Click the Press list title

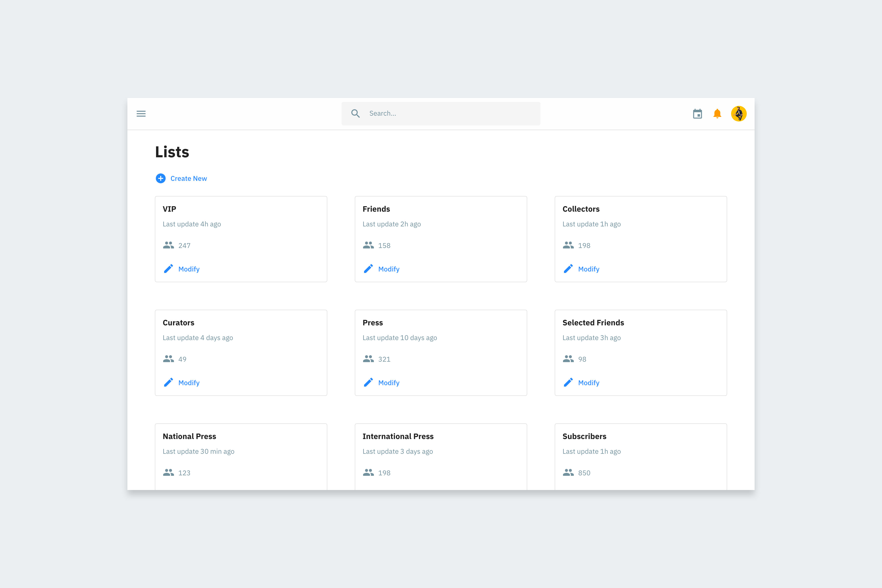coord(373,322)
